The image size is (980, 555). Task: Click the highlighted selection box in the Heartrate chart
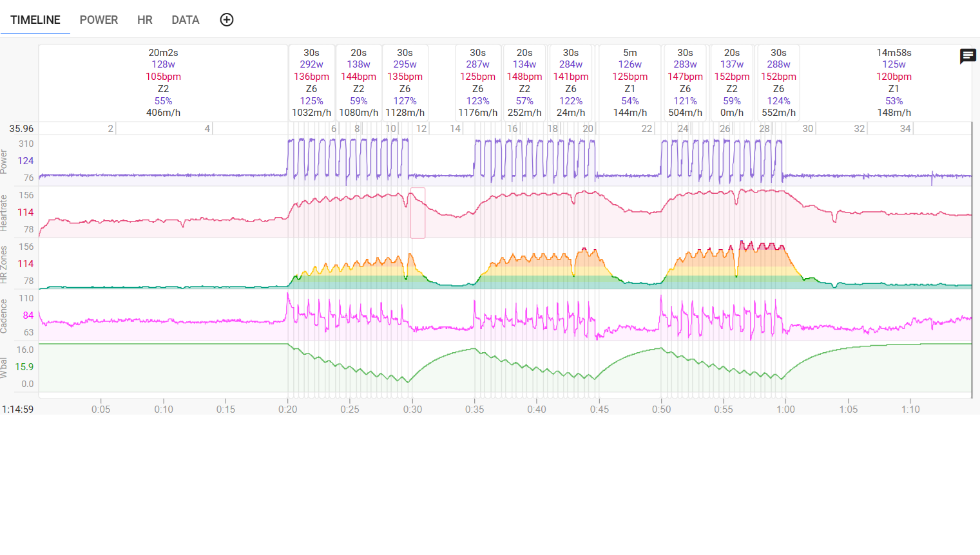[418, 213]
